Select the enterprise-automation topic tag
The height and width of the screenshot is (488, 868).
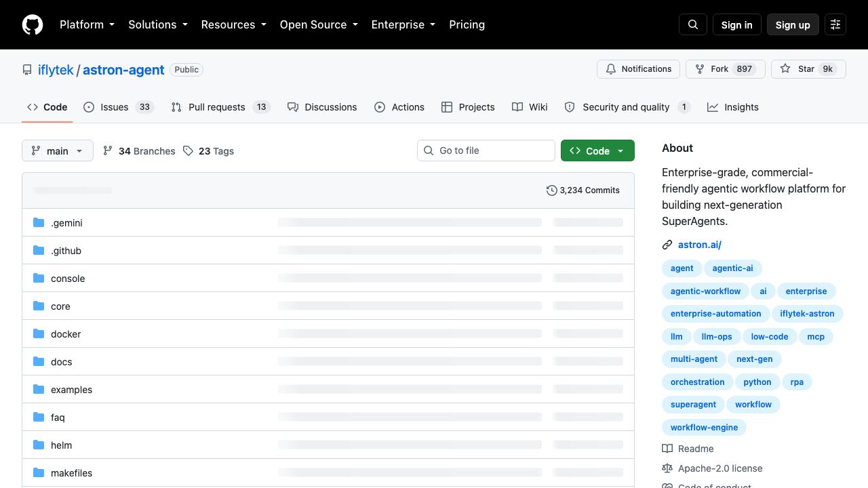716,314
